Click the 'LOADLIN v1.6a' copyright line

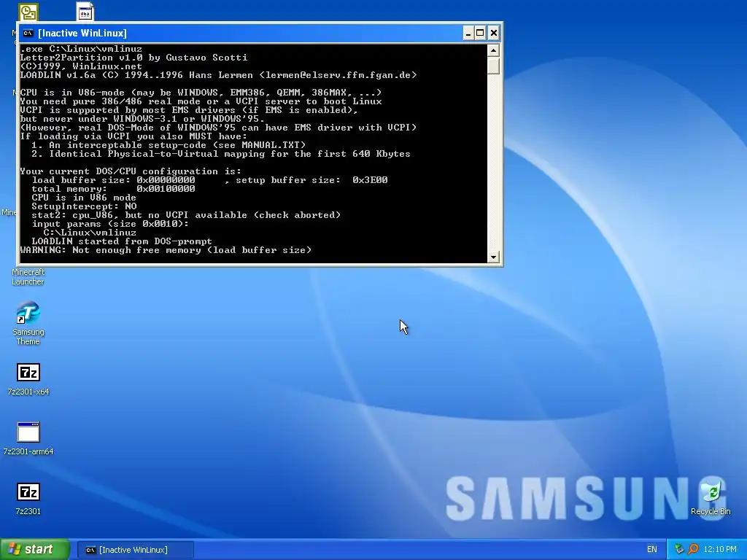(x=219, y=75)
